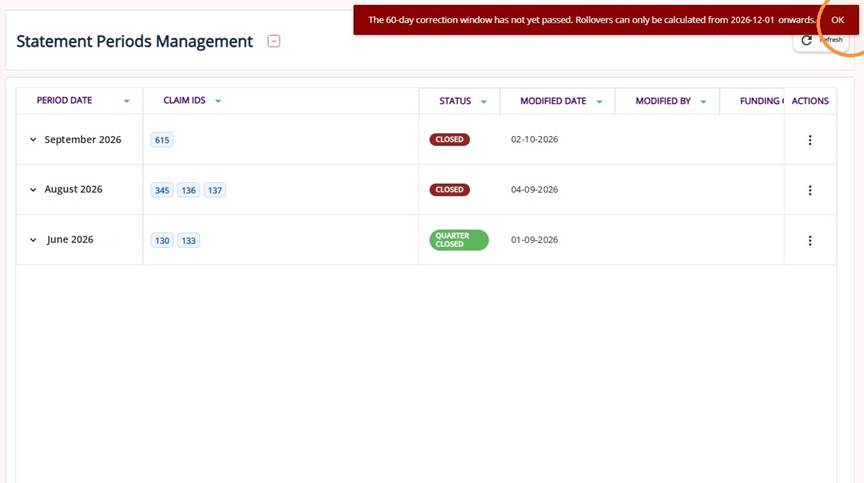The image size is (864, 483).
Task: Open the Claim IDs column filter arrow
Action: click(218, 101)
